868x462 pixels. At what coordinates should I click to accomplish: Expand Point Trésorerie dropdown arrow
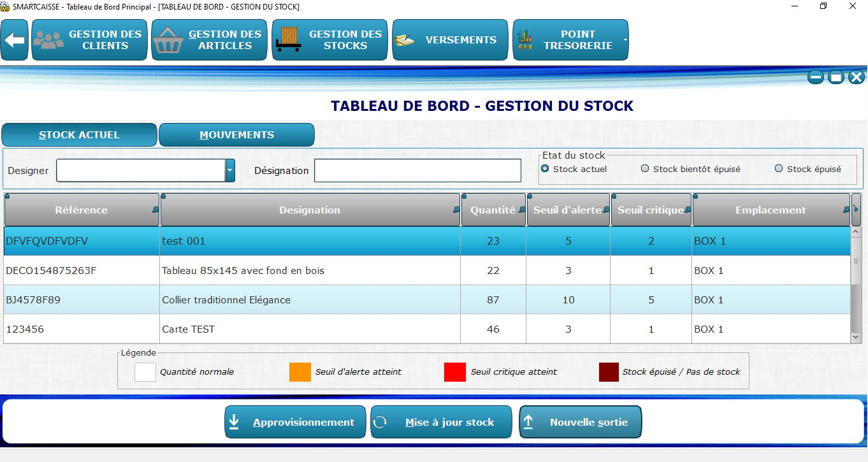625,40
